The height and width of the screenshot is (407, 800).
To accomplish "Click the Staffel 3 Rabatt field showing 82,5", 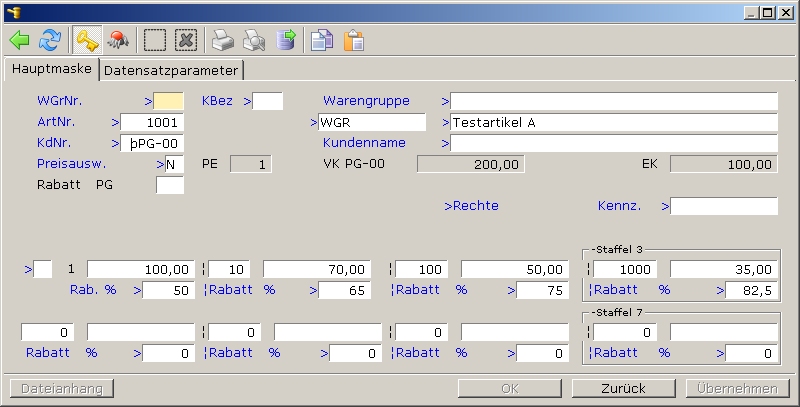I will click(x=751, y=291).
